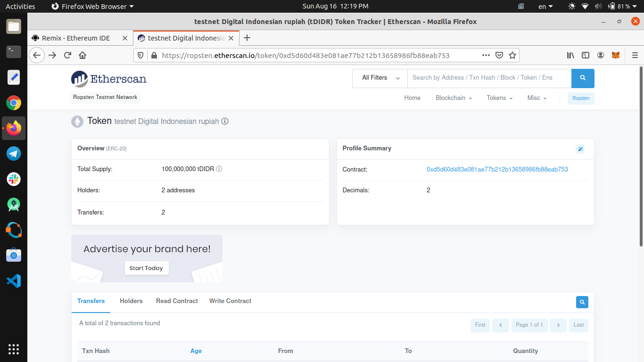Go back in browser history
644x362 pixels.
(x=37, y=55)
